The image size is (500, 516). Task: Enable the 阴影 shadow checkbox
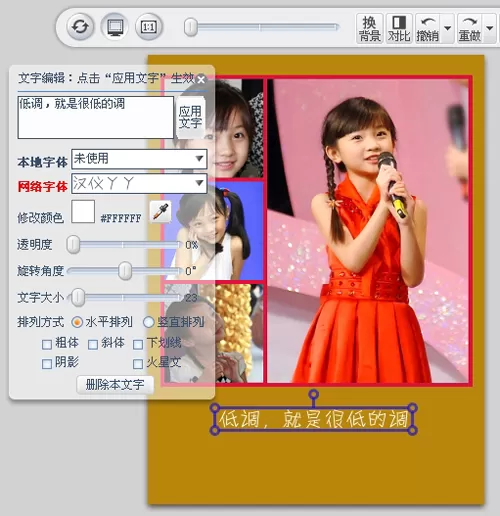click(x=47, y=364)
